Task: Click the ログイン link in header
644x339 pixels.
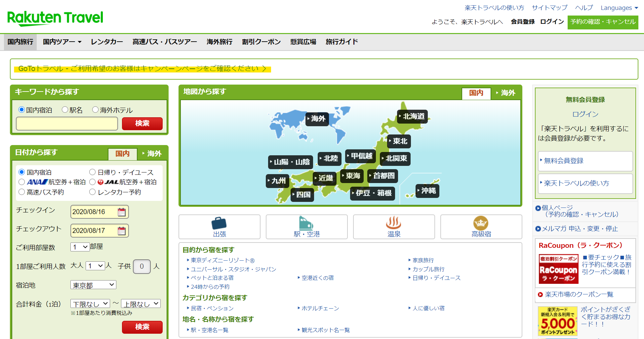Action: coord(552,22)
